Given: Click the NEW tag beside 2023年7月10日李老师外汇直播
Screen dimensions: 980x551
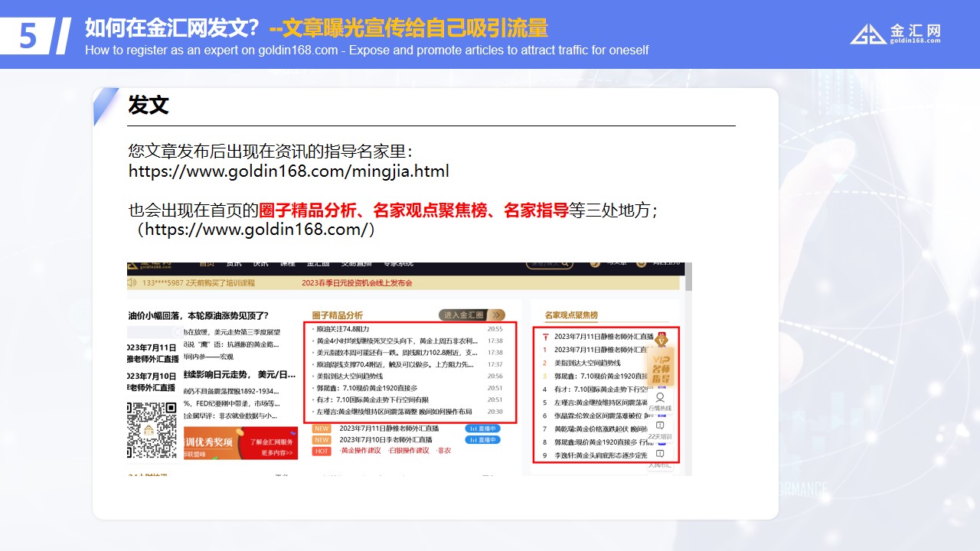Looking at the screenshot, I should [322, 440].
